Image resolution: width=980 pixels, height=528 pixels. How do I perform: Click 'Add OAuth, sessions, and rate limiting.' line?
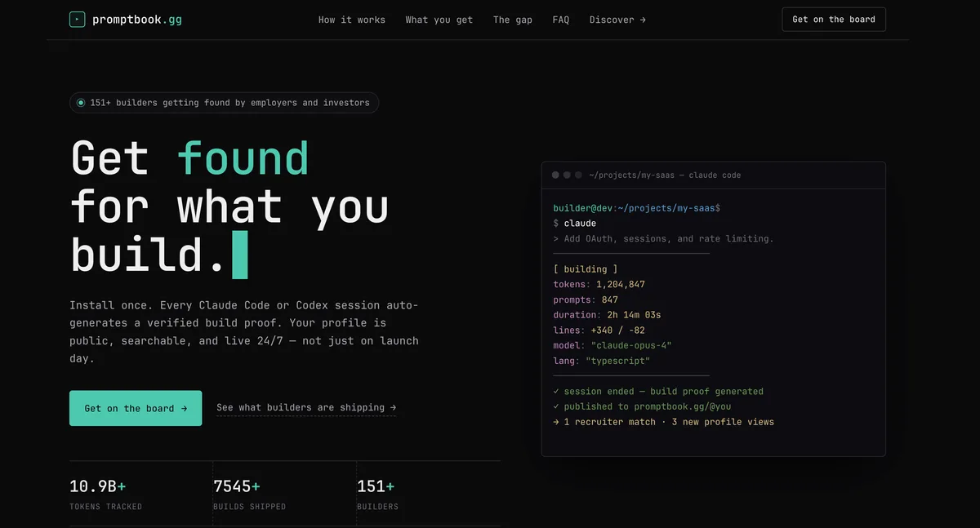(663, 238)
